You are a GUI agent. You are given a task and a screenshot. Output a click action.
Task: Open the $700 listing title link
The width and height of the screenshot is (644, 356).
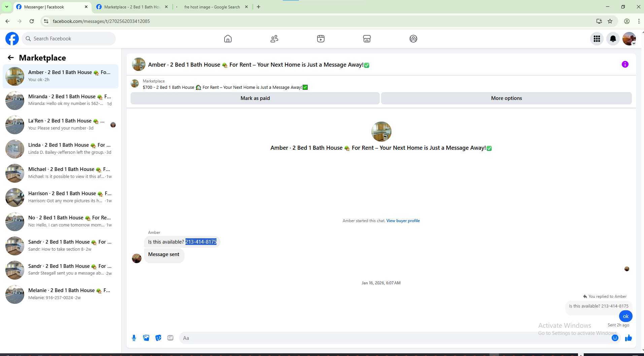click(x=225, y=87)
